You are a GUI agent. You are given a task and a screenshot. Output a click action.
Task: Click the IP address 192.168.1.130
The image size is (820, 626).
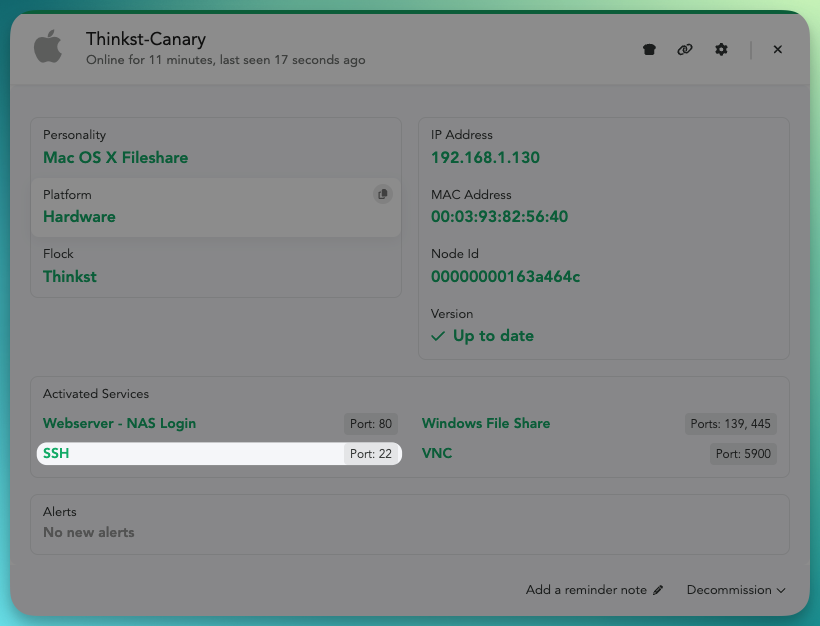485,157
